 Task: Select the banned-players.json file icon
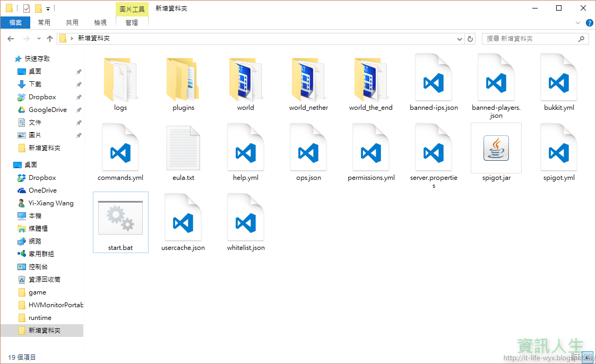click(496, 77)
